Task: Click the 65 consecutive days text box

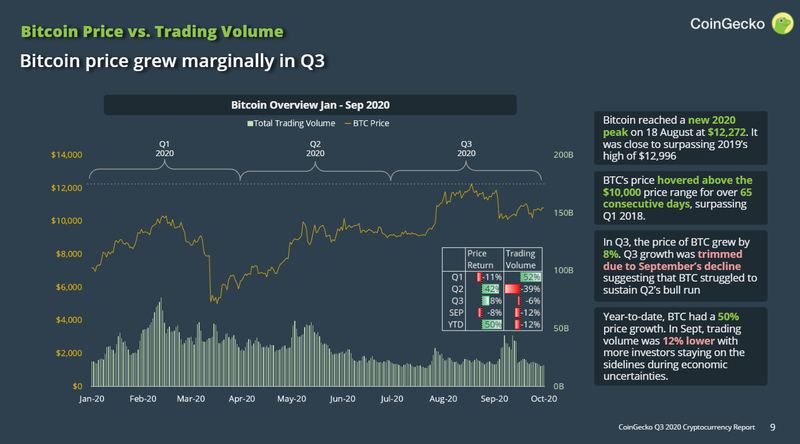Action: coord(681,198)
